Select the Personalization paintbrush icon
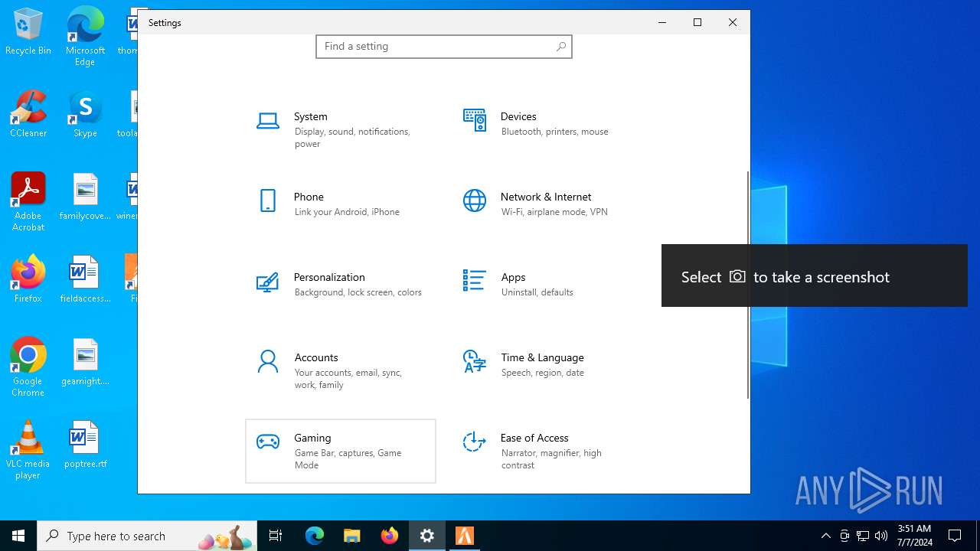 267,282
